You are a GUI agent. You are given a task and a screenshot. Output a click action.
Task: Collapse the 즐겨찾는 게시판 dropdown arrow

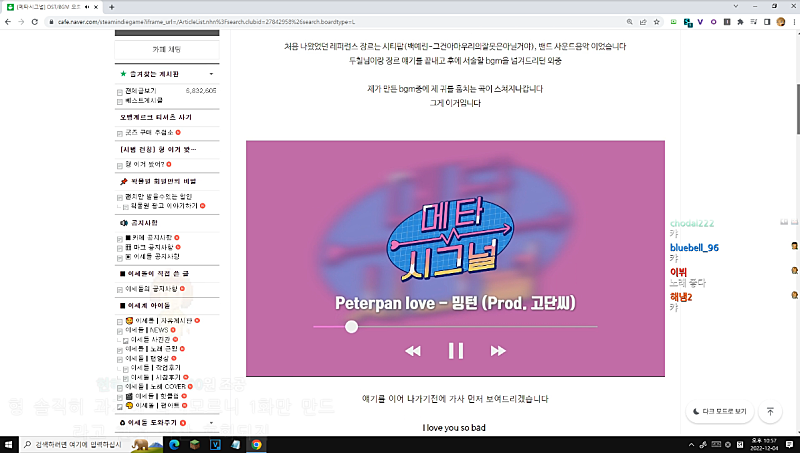(211, 74)
